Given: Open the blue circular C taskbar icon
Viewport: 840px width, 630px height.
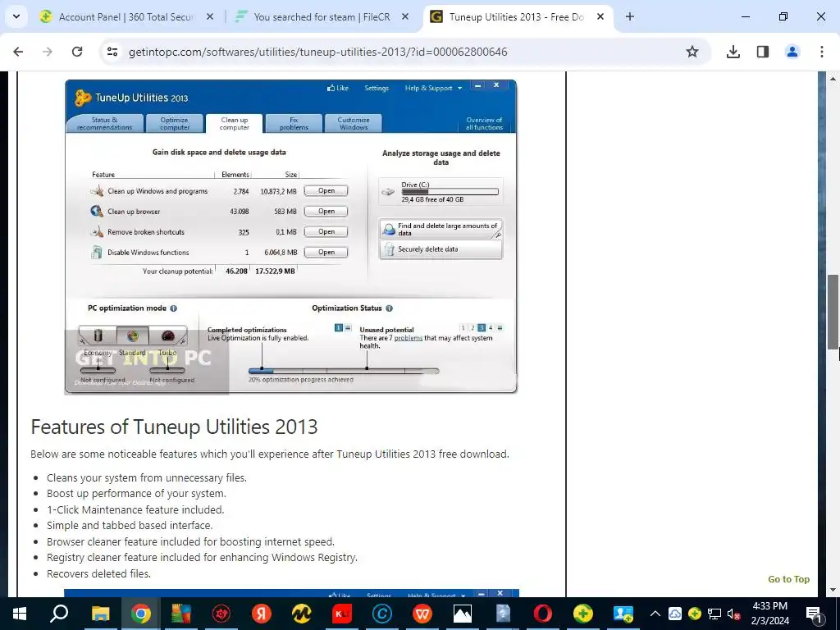Looking at the screenshot, I should [x=382, y=614].
